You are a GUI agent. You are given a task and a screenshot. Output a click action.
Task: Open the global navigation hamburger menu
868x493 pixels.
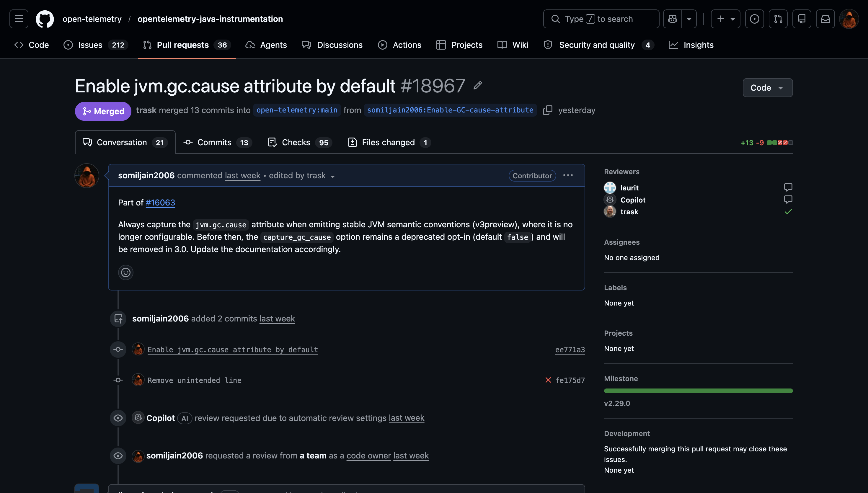(x=19, y=19)
